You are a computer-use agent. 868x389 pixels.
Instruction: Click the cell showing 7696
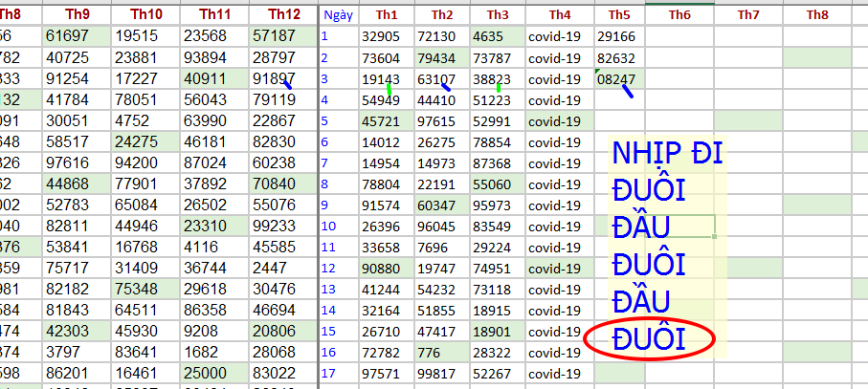442,247
